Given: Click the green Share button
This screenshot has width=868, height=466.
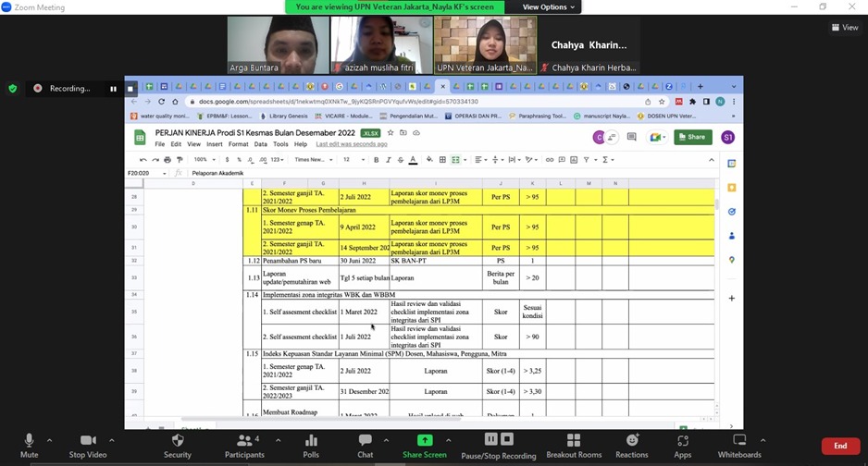Looking at the screenshot, I should (x=693, y=137).
